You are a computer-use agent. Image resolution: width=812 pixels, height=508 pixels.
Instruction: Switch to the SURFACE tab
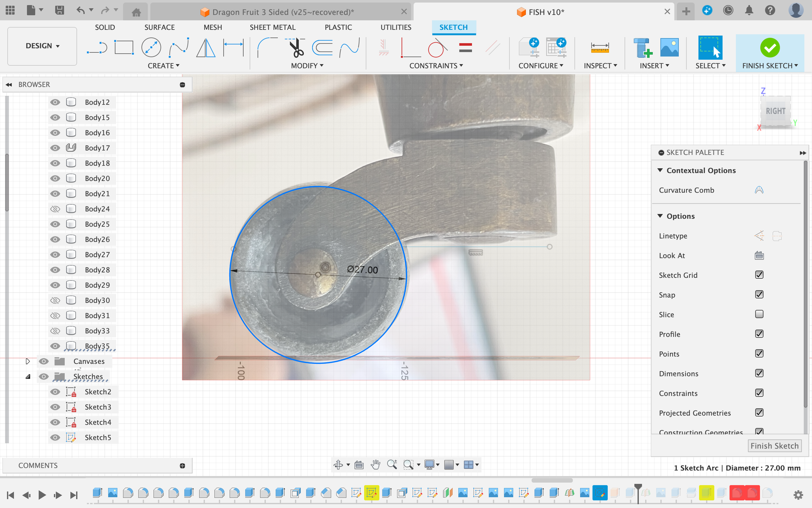[x=159, y=27]
